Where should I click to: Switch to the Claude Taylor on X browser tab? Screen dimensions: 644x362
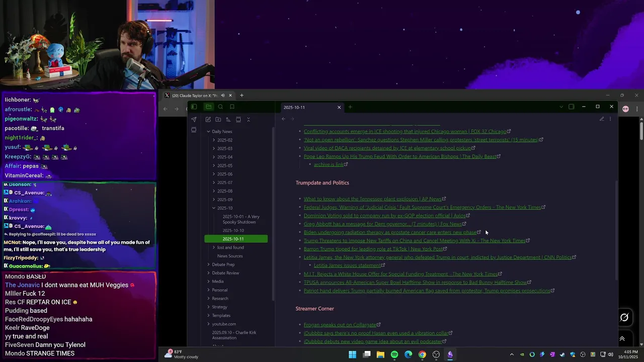[199, 96]
